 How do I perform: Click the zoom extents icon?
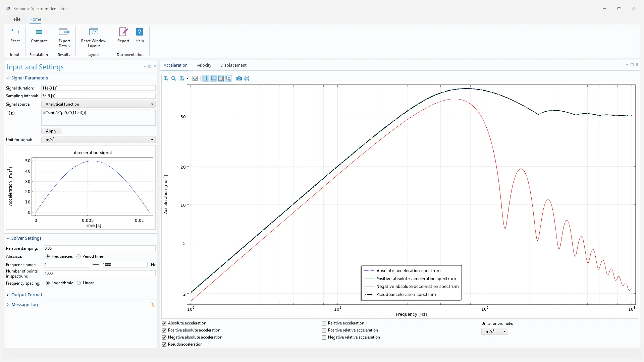pyautogui.click(x=195, y=78)
